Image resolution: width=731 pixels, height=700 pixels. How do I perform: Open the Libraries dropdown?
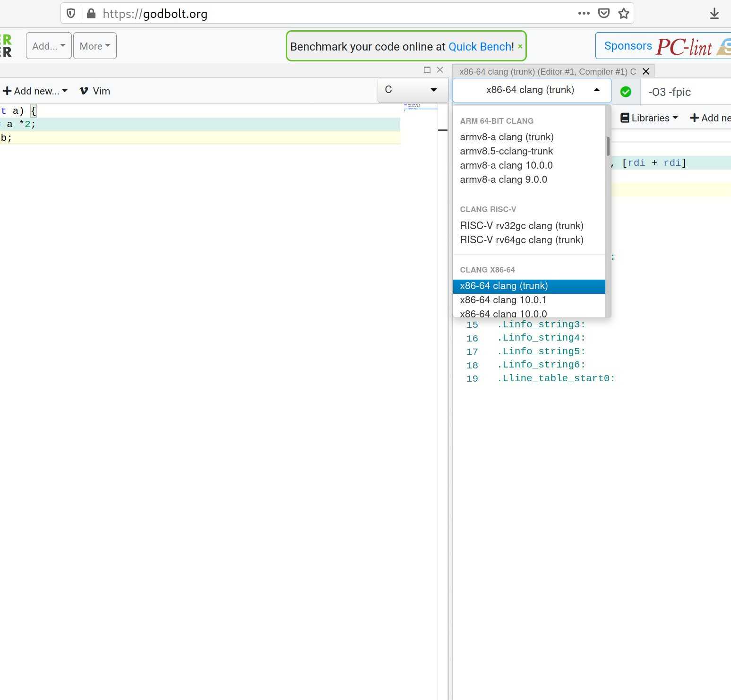click(x=649, y=118)
